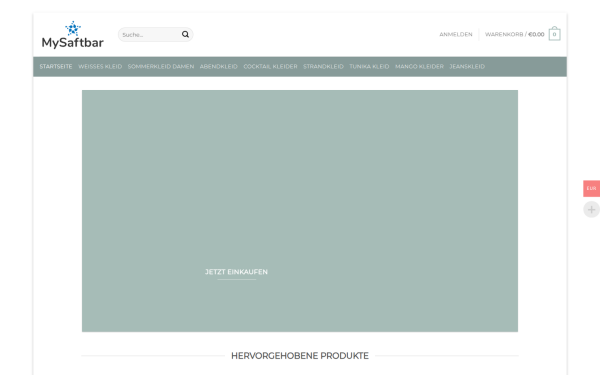Open Jeanskleid category
This screenshot has height=375, width=600.
467,67
